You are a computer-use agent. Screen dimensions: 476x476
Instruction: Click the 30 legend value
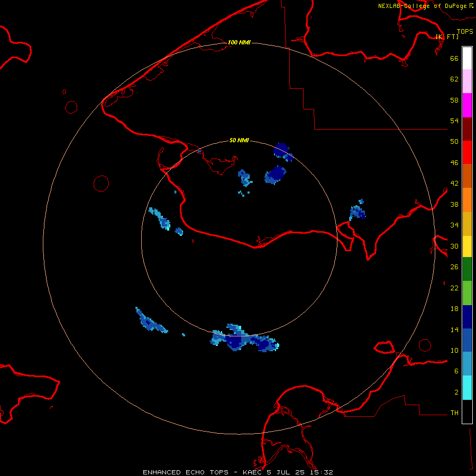[454, 246]
